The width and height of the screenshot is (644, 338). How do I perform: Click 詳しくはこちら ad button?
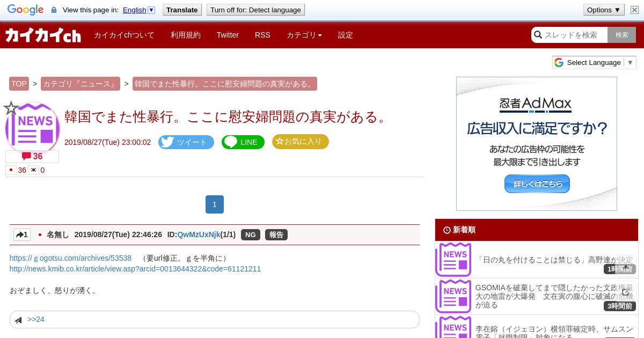pyautogui.click(x=537, y=183)
